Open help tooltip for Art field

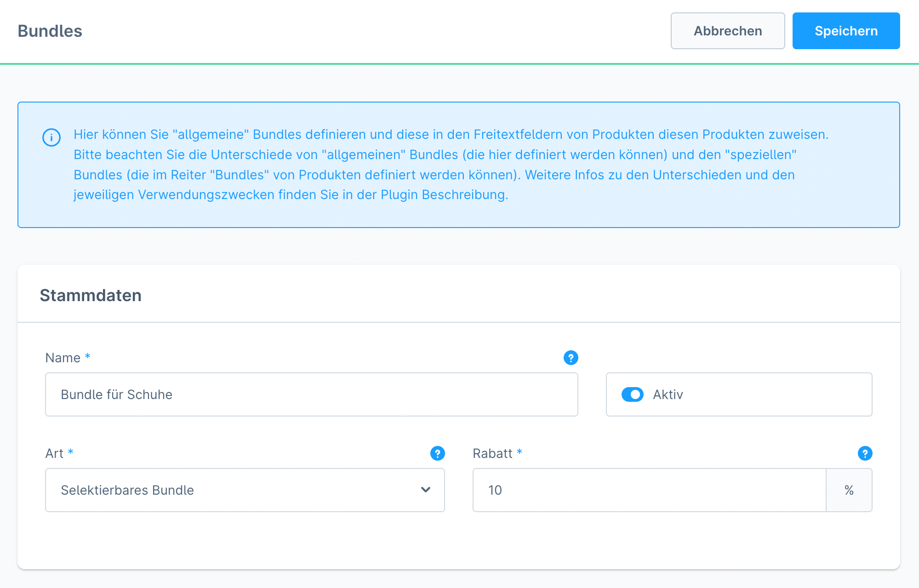point(437,453)
